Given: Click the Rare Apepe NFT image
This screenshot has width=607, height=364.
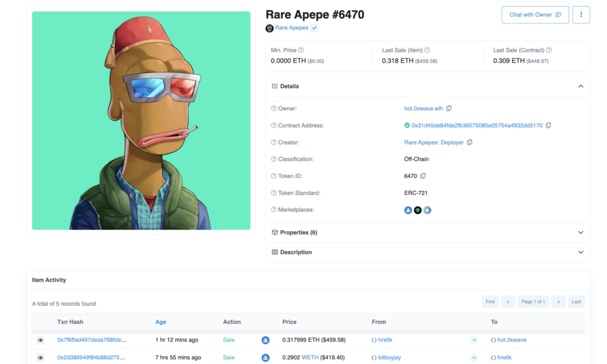Looking at the screenshot, I should point(141,120).
